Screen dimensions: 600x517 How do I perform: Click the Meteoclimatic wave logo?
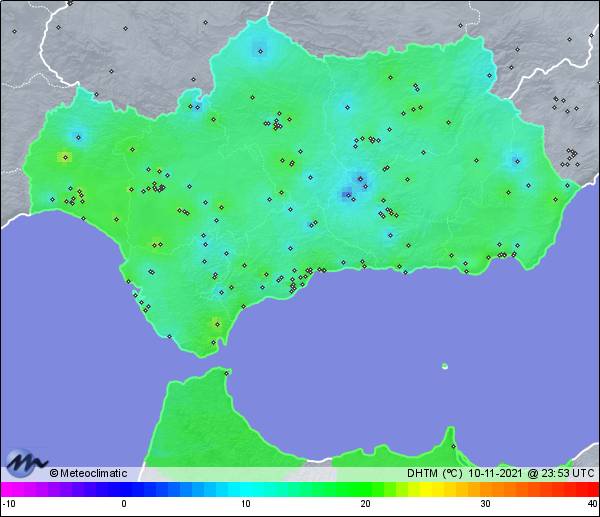[25, 463]
